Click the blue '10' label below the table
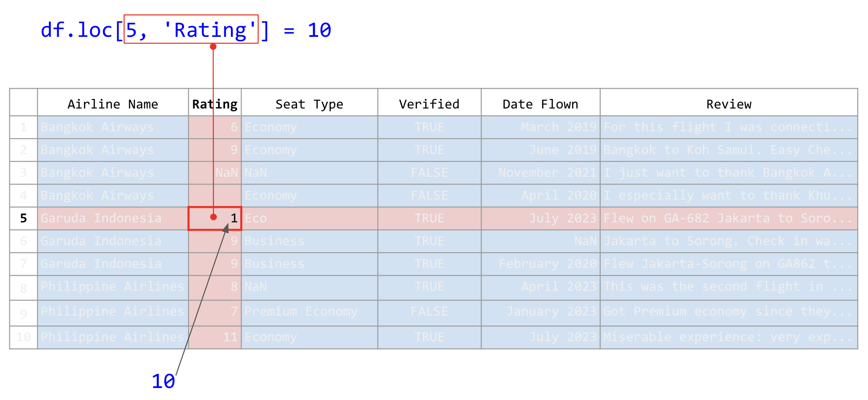The width and height of the screenshot is (868, 400). point(163,381)
